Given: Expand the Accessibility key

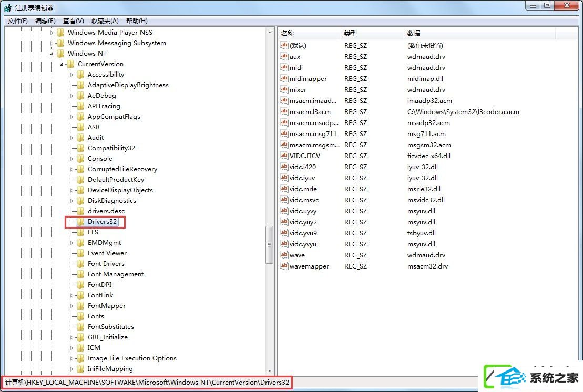Looking at the screenshot, I should (72, 75).
